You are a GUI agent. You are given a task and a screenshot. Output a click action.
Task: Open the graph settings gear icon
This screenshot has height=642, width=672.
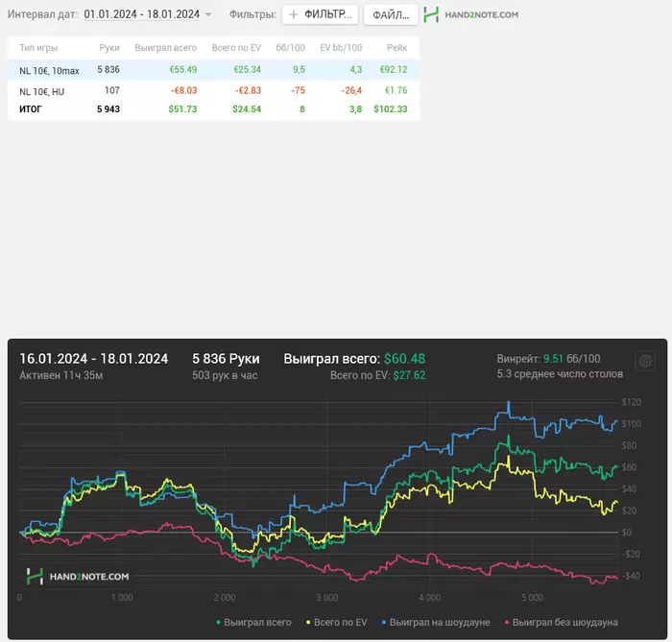[x=645, y=362]
